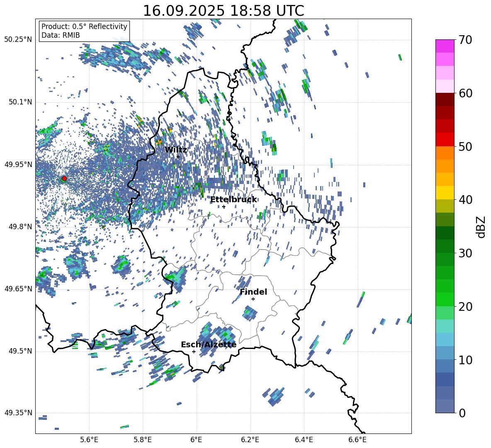This screenshot has width=491, height=448.
Task: Click the 'Product: 0.5° Reflectivity' text
Action: pos(84,27)
